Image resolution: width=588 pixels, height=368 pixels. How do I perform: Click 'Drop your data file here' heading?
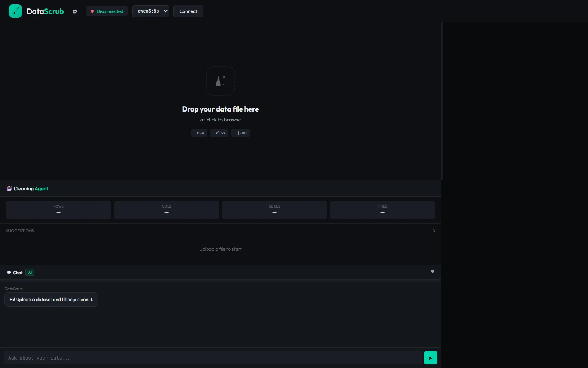[220, 109]
